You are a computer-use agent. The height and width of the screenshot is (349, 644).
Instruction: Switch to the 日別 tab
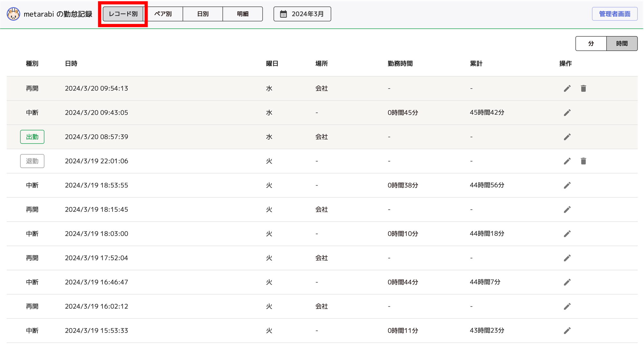[x=203, y=14]
